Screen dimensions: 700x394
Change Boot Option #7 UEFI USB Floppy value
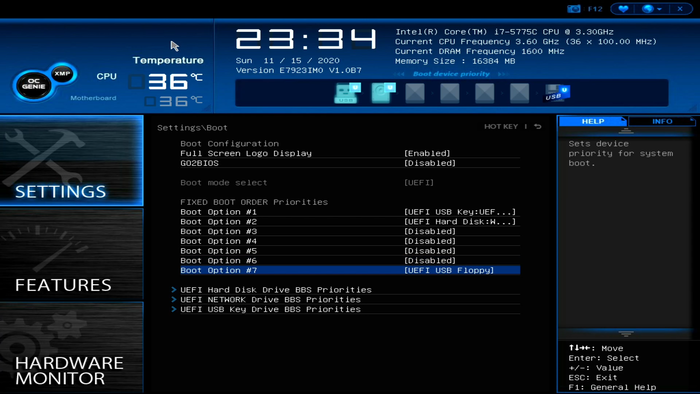coord(449,270)
